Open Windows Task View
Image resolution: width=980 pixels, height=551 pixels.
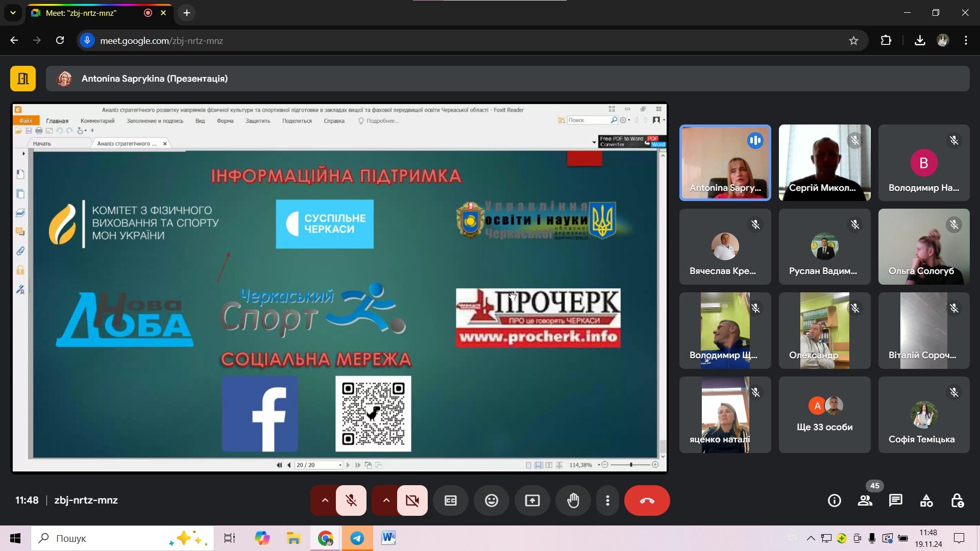pyautogui.click(x=230, y=538)
